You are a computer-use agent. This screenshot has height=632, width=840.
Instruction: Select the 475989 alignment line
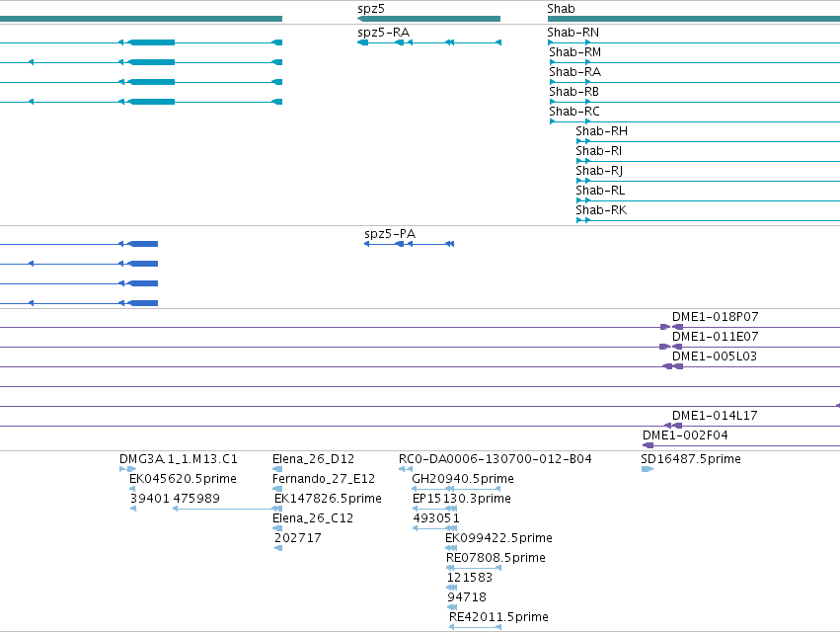tap(227, 509)
